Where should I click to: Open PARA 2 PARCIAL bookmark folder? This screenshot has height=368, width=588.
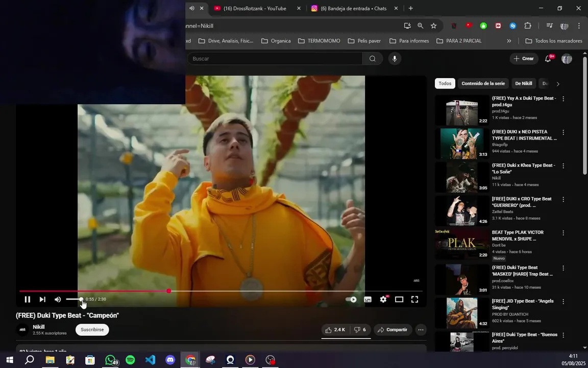pyautogui.click(x=459, y=41)
